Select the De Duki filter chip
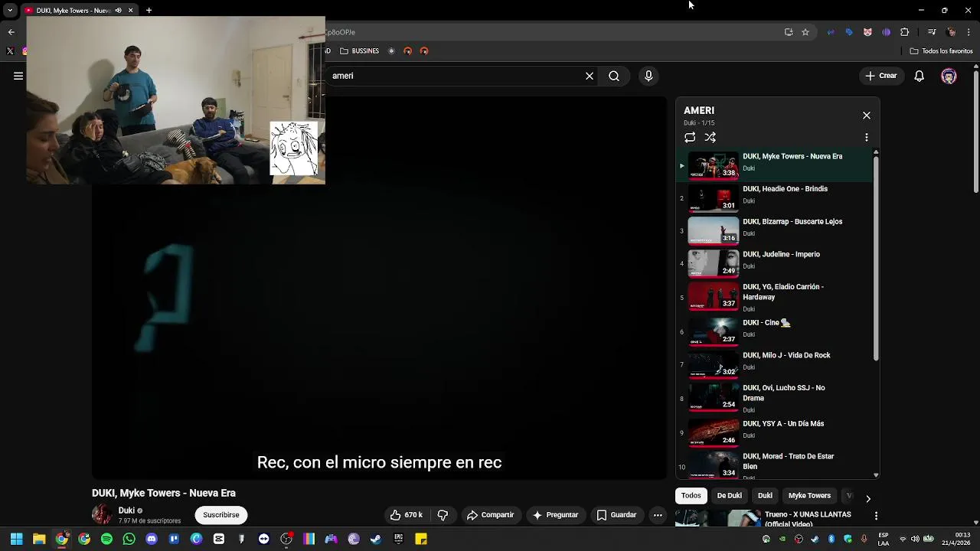Image resolution: width=980 pixels, height=551 pixels. [729, 496]
